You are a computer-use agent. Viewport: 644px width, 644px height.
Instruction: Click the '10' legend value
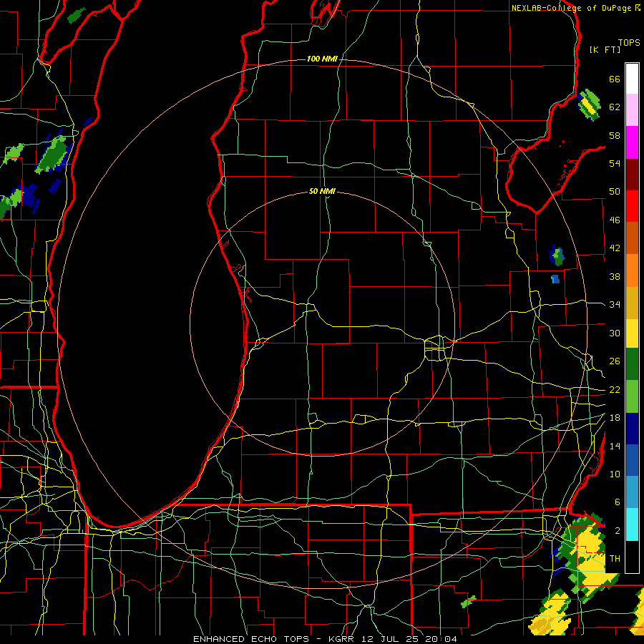615,474
